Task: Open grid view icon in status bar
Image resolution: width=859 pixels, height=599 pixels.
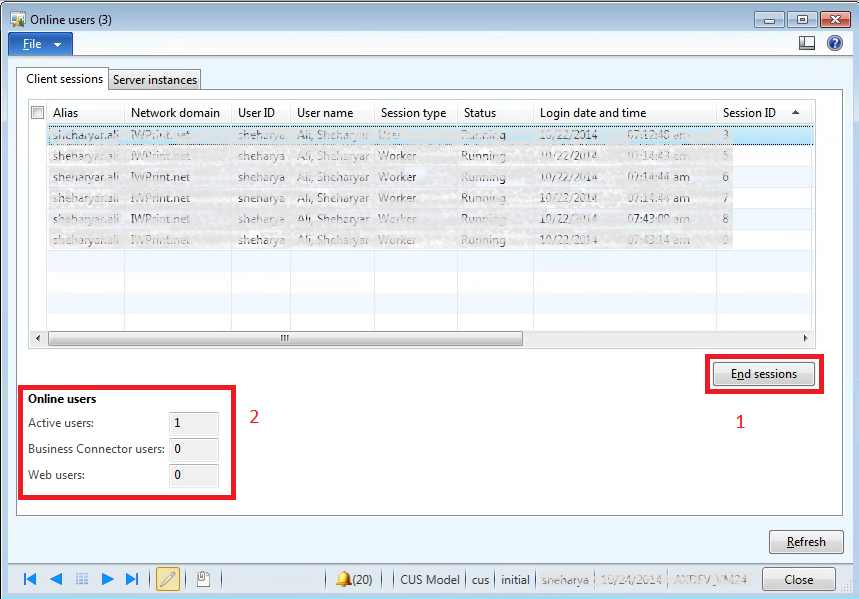Action: (82, 579)
